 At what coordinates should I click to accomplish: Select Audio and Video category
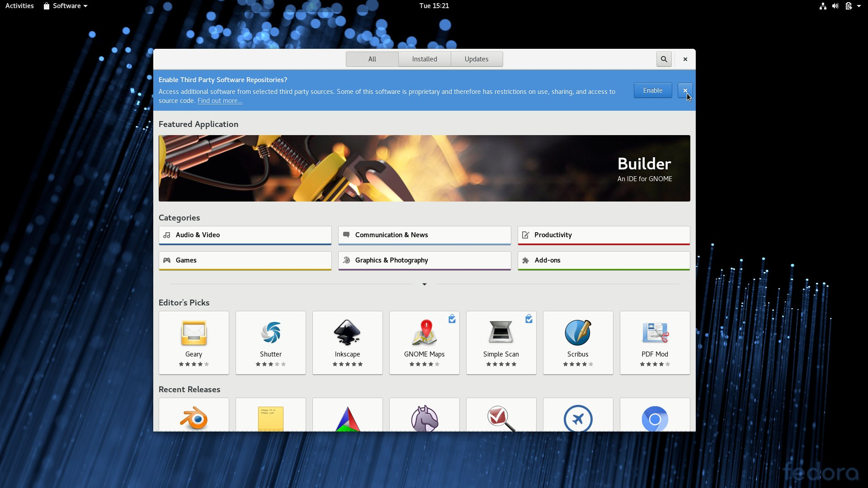(x=245, y=234)
